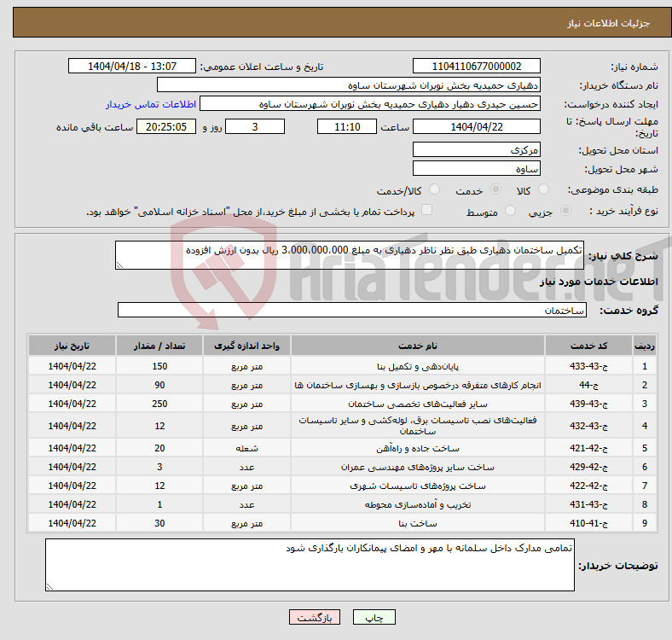Click the تخریب و آماده‌سازی محوطه service name
The height and width of the screenshot is (640, 672).
pyautogui.click(x=418, y=505)
